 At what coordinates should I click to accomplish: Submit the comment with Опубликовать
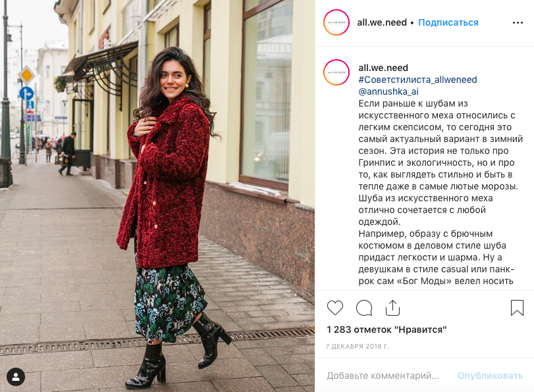(x=490, y=376)
